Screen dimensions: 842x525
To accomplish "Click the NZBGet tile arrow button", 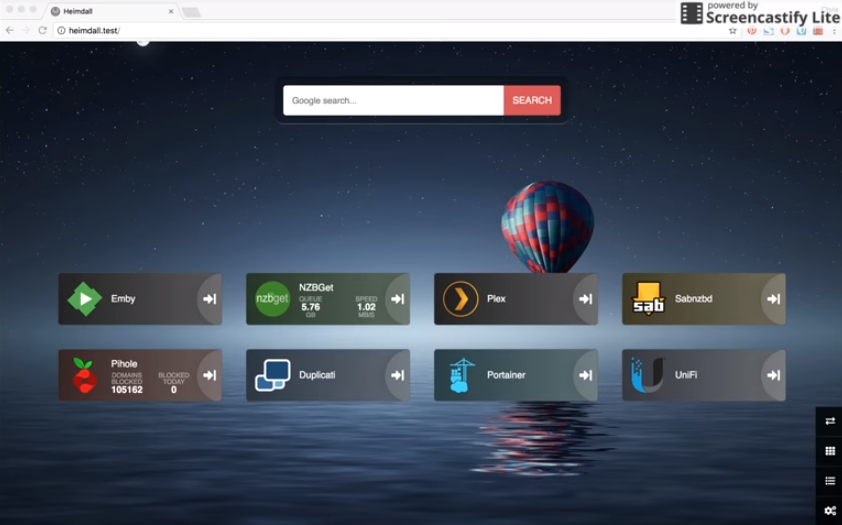I will [x=397, y=299].
